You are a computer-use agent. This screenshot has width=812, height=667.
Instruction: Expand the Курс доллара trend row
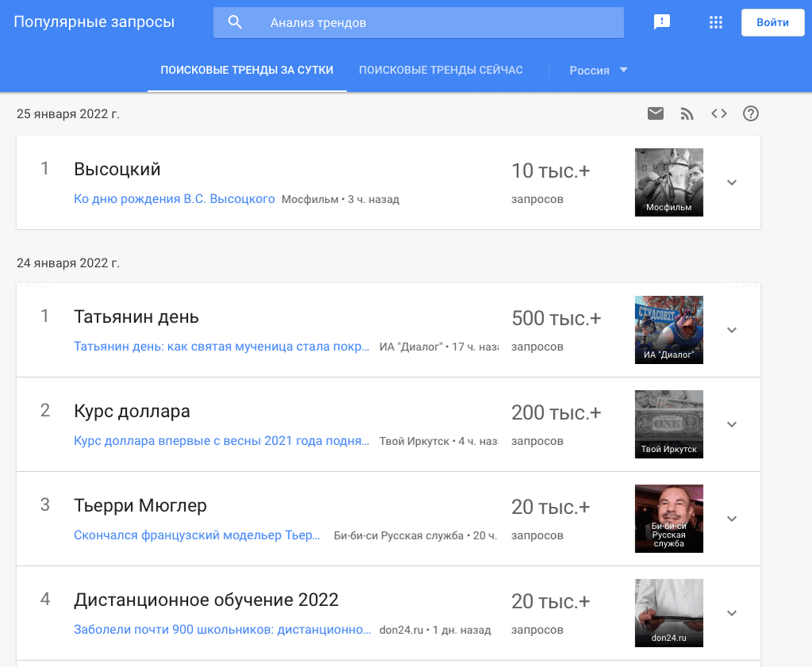pyautogui.click(x=732, y=424)
